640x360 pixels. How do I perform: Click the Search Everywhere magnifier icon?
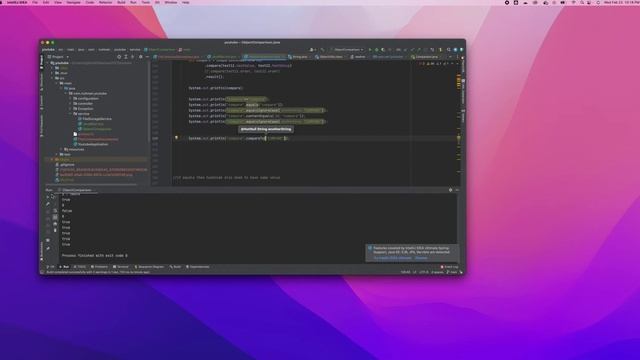(449, 50)
